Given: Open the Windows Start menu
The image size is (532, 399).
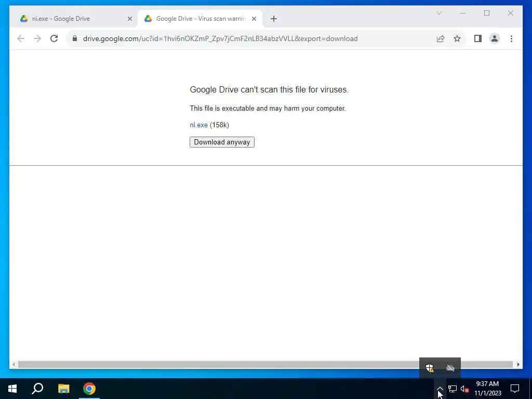Looking at the screenshot, I should (12, 389).
